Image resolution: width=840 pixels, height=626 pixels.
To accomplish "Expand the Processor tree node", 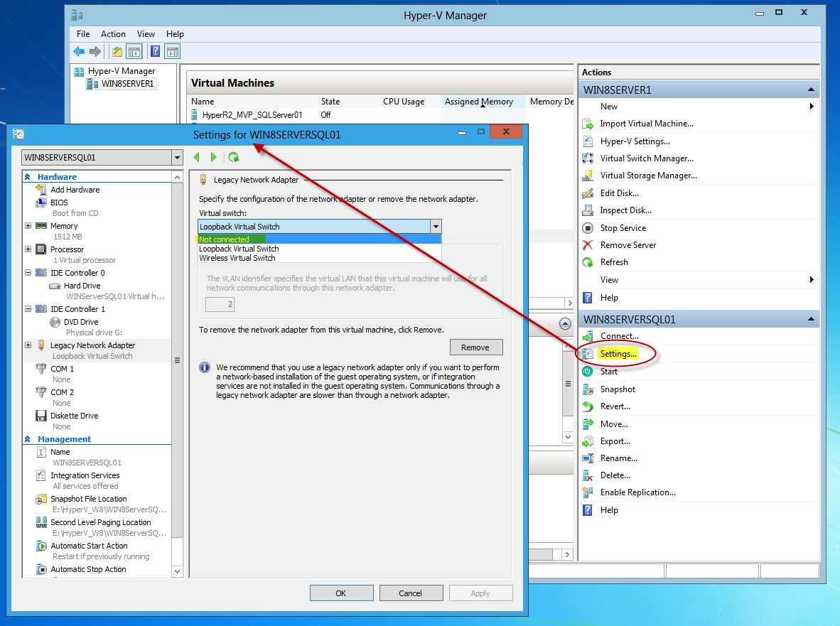I will [x=28, y=249].
